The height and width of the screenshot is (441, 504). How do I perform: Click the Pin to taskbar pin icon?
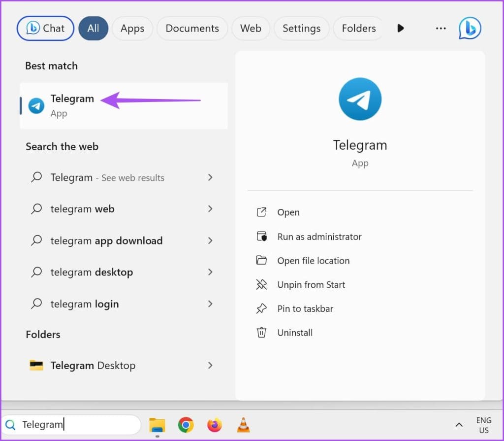(261, 308)
